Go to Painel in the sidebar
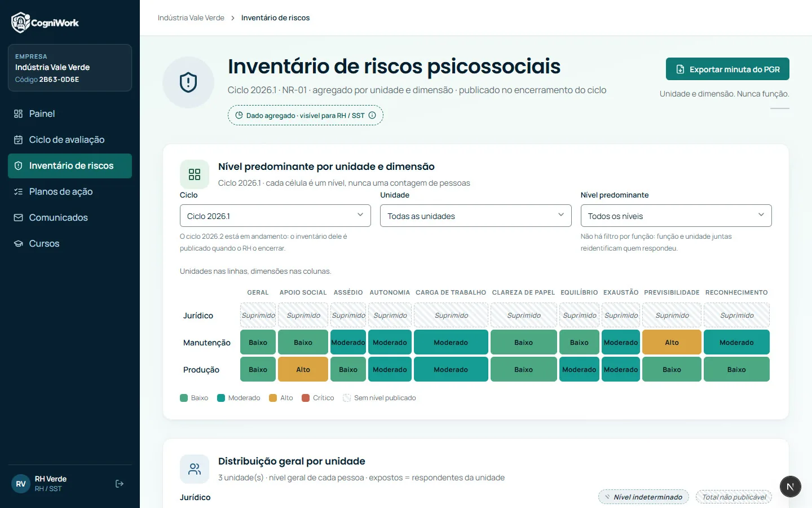This screenshot has height=508, width=812. [70, 114]
